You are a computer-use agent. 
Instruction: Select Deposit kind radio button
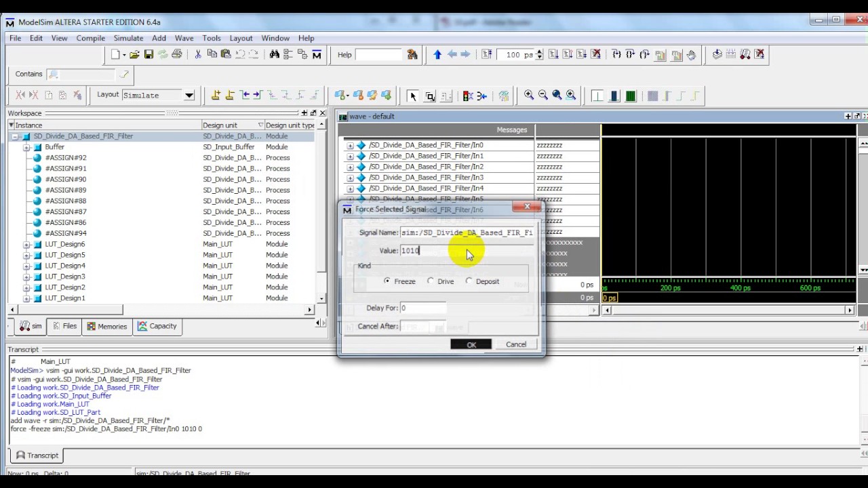click(x=469, y=281)
